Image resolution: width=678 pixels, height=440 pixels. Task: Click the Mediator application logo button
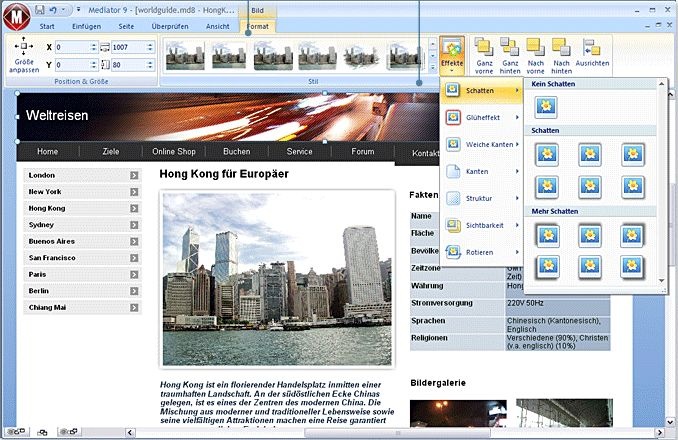click(16, 17)
